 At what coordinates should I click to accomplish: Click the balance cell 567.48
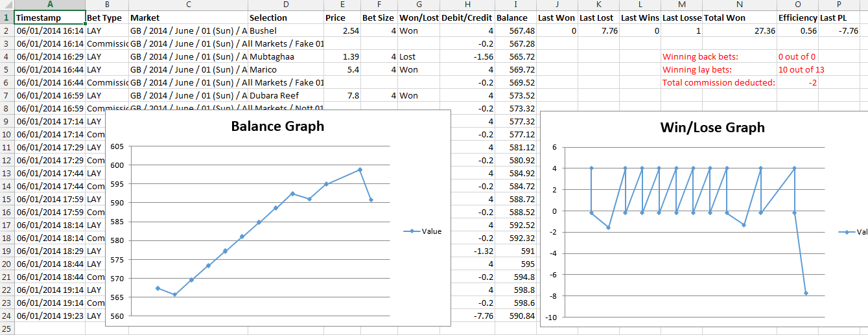click(x=516, y=30)
